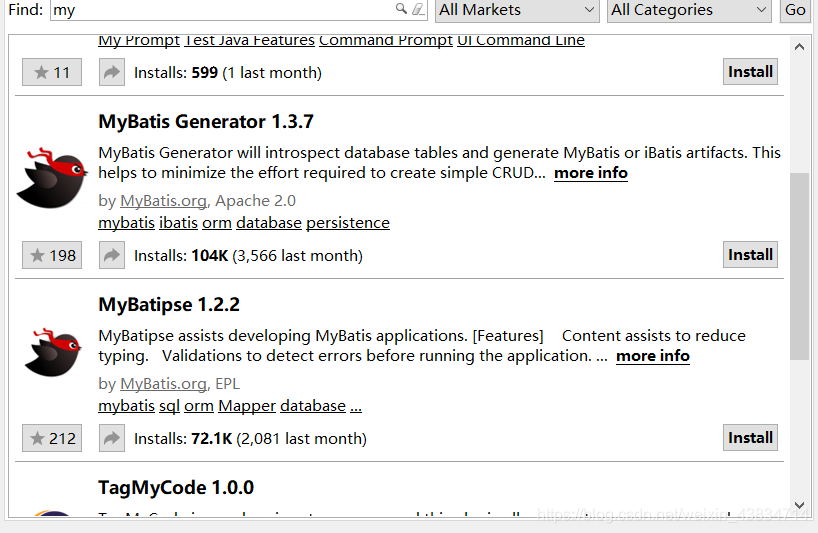Expand more tags with ellipsis link
818x533 pixels.
point(356,406)
